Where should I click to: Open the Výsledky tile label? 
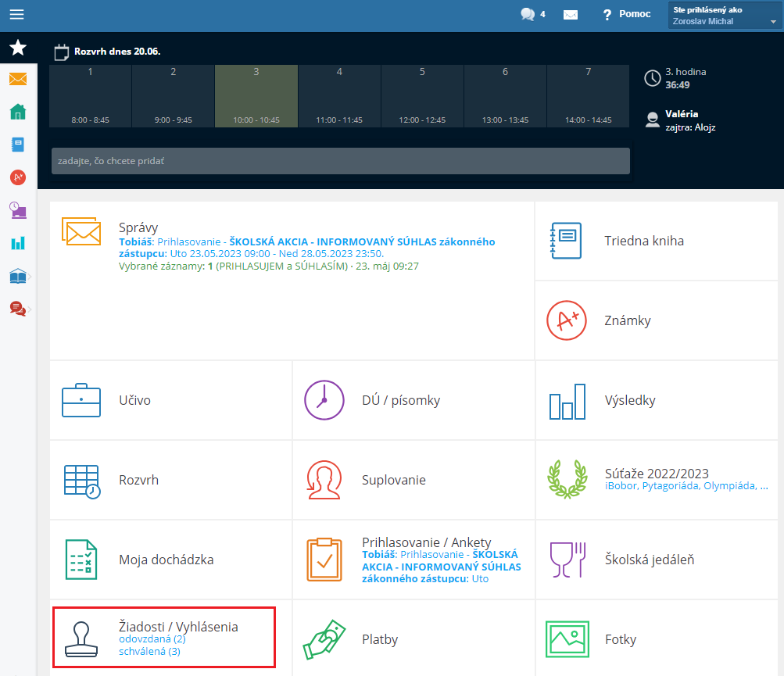tap(630, 400)
